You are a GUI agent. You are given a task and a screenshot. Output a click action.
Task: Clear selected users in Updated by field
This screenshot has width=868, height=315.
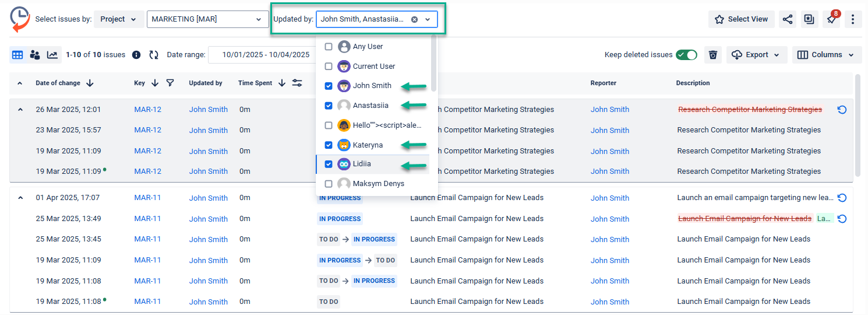click(x=414, y=19)
